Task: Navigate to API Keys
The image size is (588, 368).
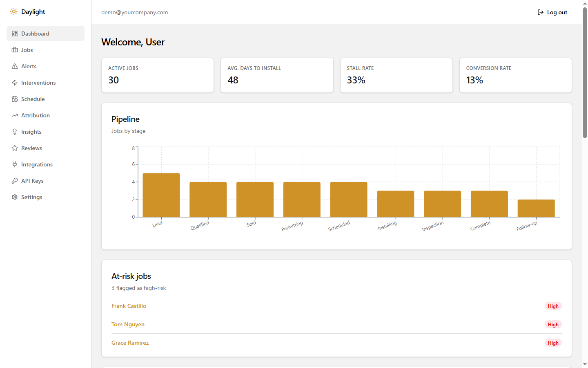Action: click(x=45, y=181)
